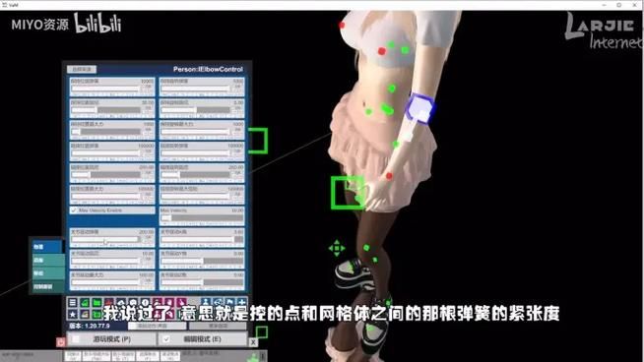This screenshot has height=362, width=644.
Task: Toggle the Max Velocity Enable checkbox
Action: click(74, 211)
